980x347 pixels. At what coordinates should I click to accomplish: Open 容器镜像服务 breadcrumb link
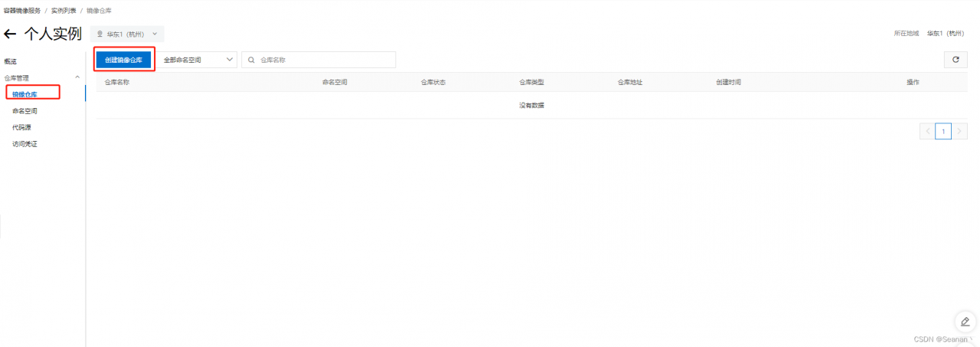click(22, 11)
